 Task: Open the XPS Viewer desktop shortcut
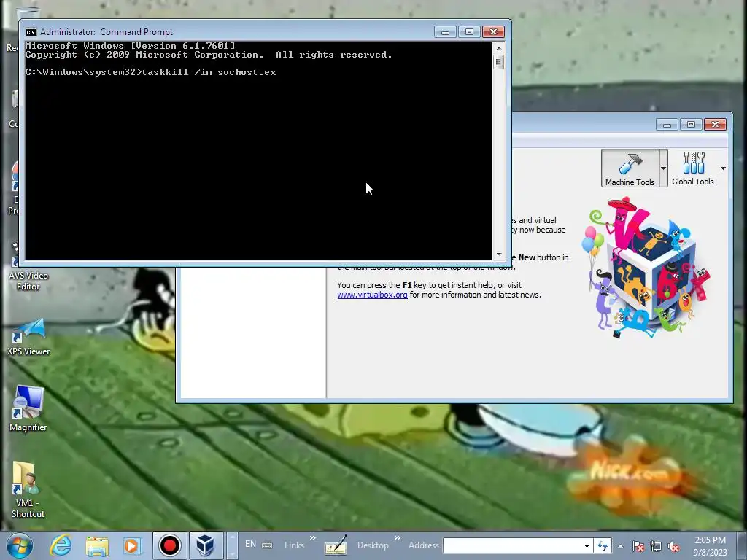(28, 337)
